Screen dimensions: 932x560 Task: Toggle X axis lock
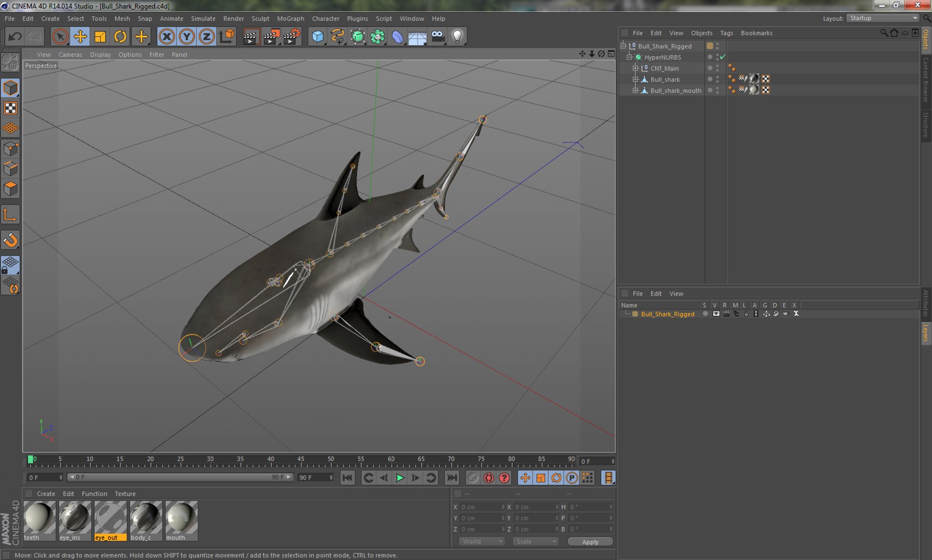pyautogui.click(x=167, y=36)
